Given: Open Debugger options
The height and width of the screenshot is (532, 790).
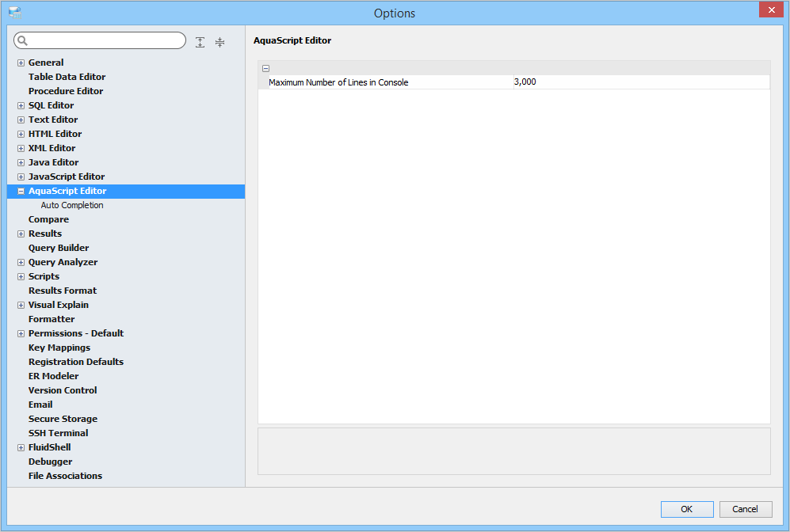Looking at the screenshot, I should (51, 462).
